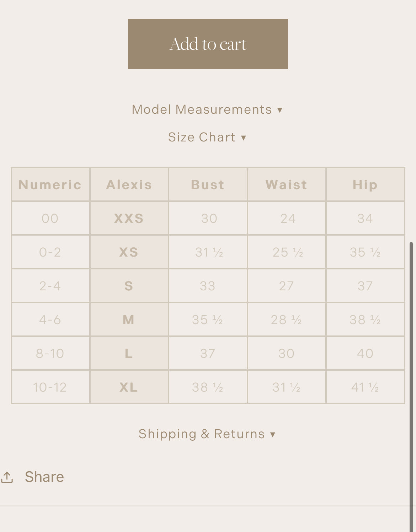Expand the Model Measurements section
This screenshot has width=416, height=532.
(202, 109)
